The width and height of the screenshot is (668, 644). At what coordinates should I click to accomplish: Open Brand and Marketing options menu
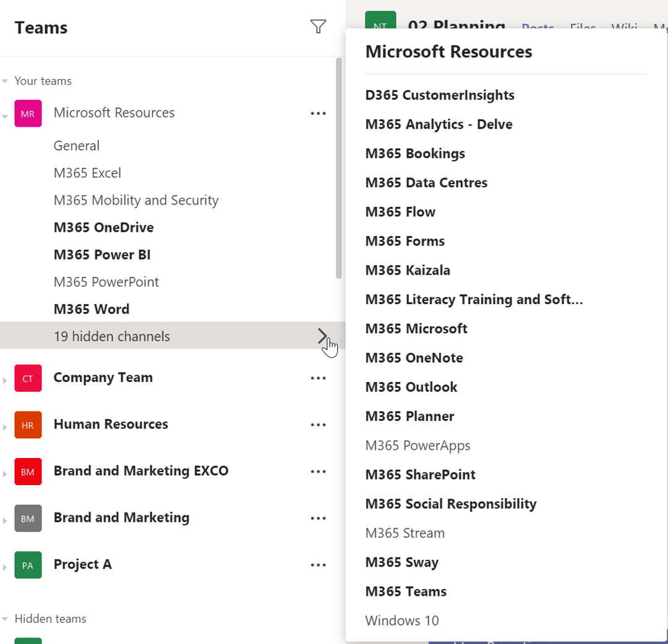click(x=318, y=518)
